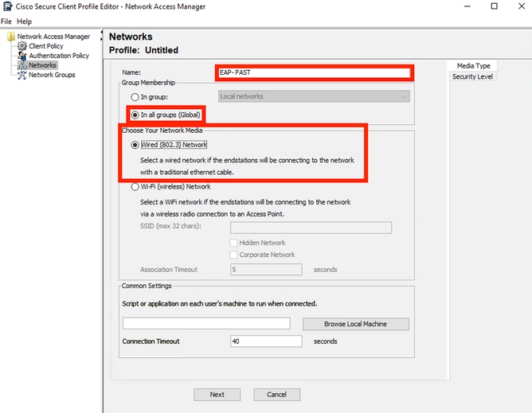This screenshot has width=532, height=413.
Task: Open the Client Policy tree item
Action: point(46,46)
